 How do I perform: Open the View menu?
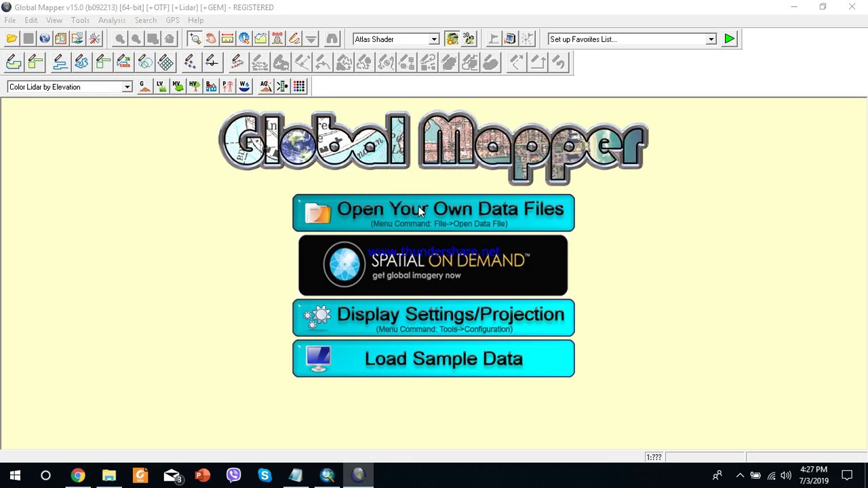(x=54, y=20)
